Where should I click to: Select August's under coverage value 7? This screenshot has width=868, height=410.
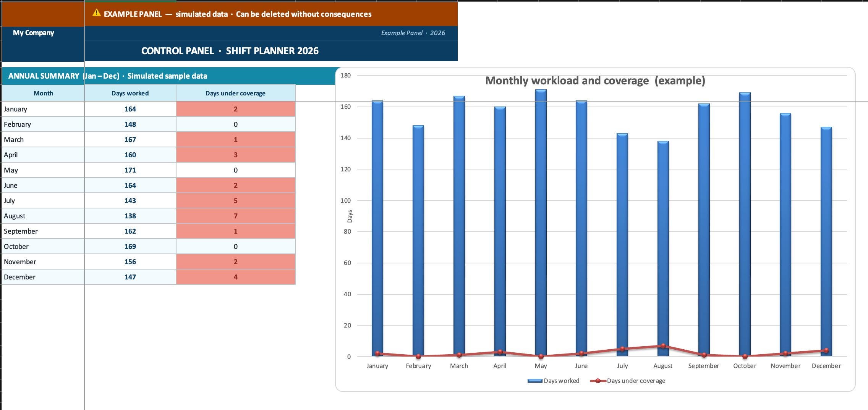coord(236,216)
